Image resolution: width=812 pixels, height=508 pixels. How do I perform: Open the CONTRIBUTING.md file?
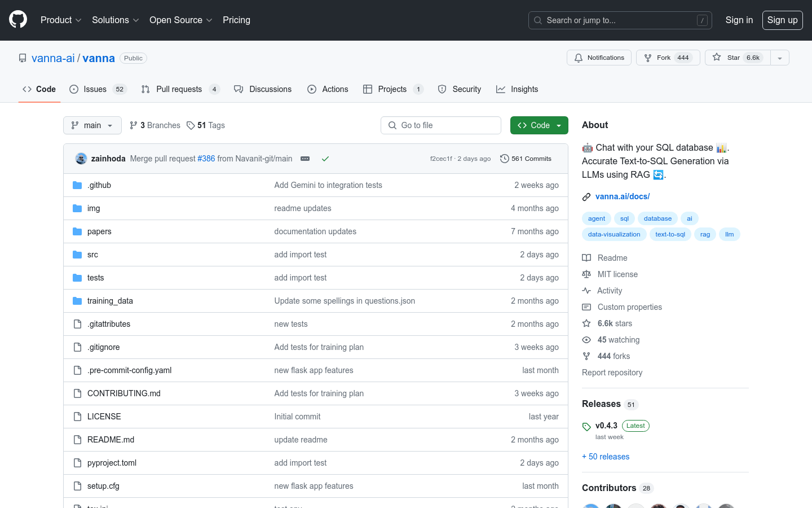[124, 393]
